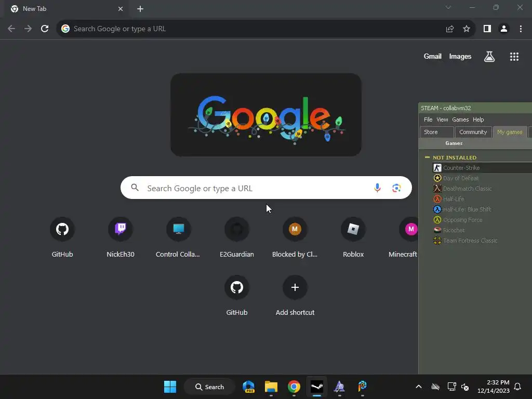This screenshot has height=399, width=532.
Task: Search by image with Google Lens icon
Action: tap(396, 188)
